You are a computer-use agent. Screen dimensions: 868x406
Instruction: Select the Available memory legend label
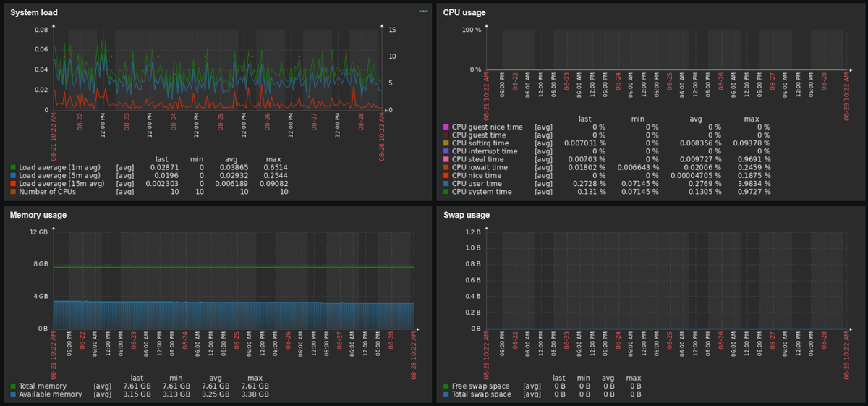coord(51,394)
